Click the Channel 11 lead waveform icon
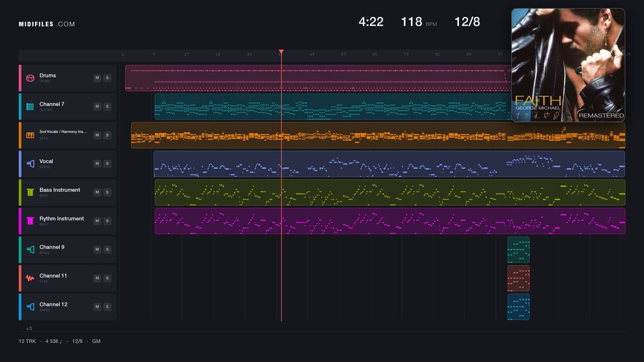 click(x=30, y=278)
